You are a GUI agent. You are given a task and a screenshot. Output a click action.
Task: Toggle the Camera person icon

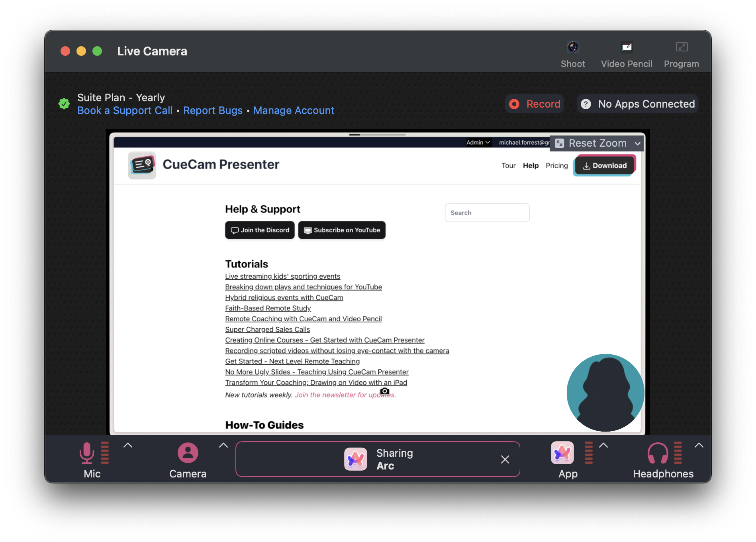tap(188, 453)
